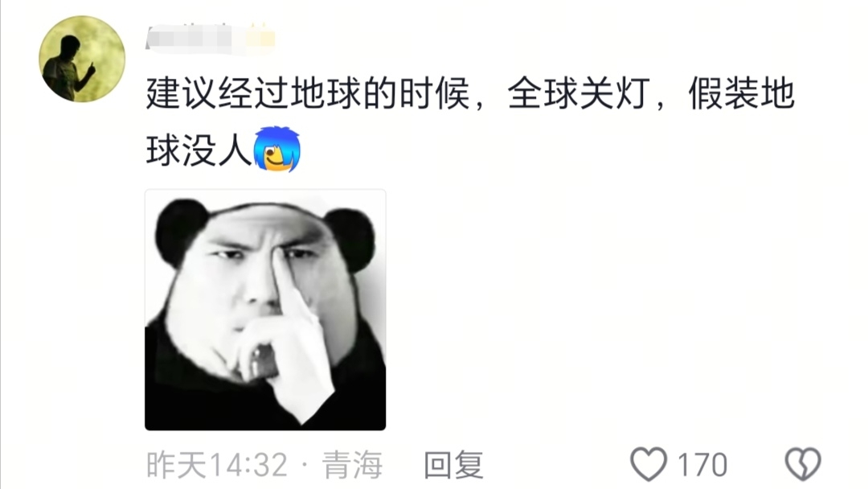Open the panda face meme image
Screen dimensions: 868x489
click(x=265, y=310)
